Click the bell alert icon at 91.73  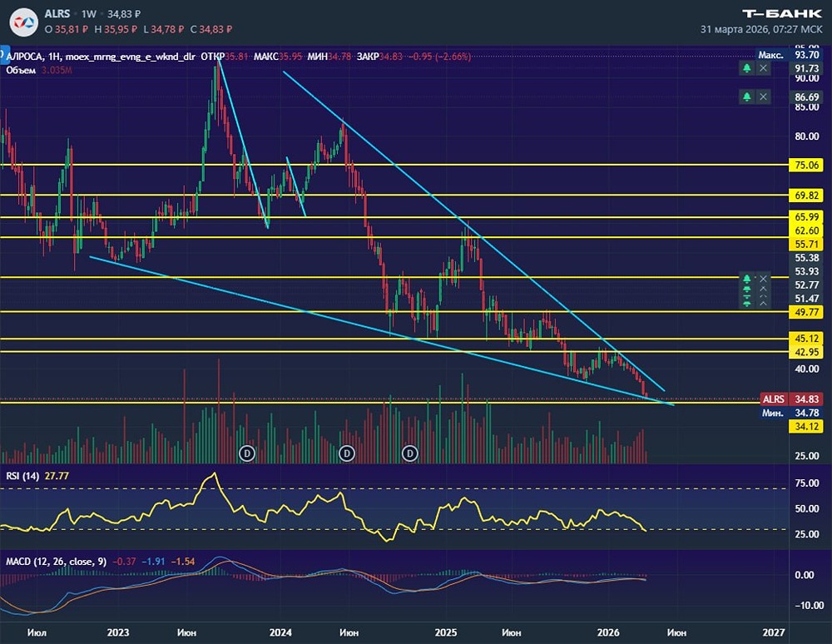coord(747,67)
